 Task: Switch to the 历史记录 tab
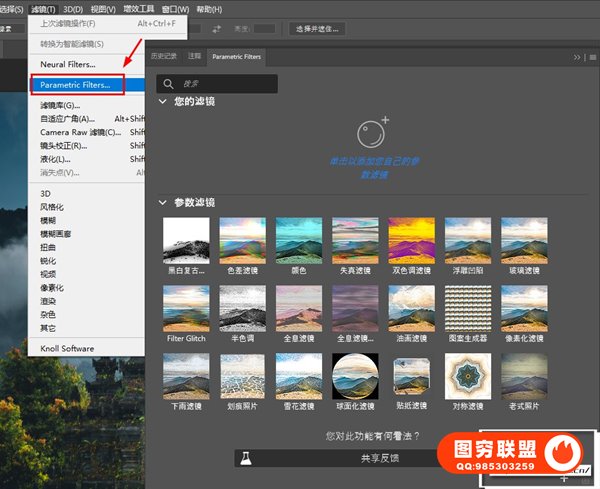click(x=162, y=57)
